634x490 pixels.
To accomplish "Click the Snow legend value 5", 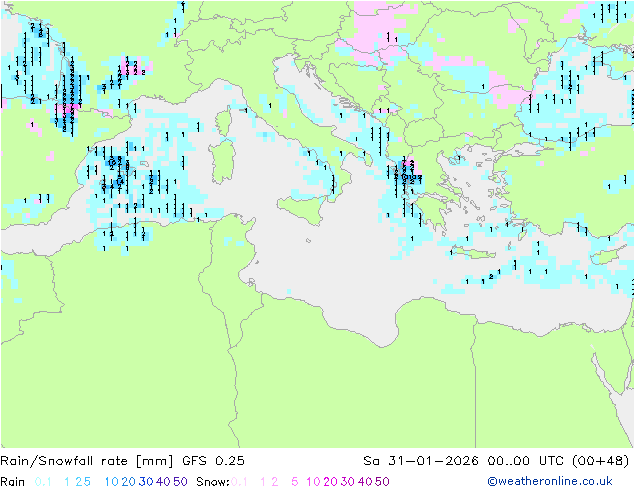I will [x=294, y=482].
